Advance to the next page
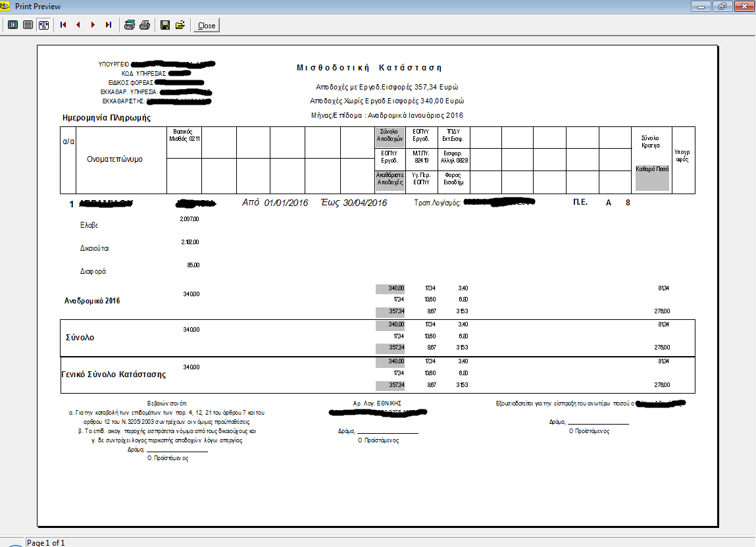The image size is (756, 547). 93,25
